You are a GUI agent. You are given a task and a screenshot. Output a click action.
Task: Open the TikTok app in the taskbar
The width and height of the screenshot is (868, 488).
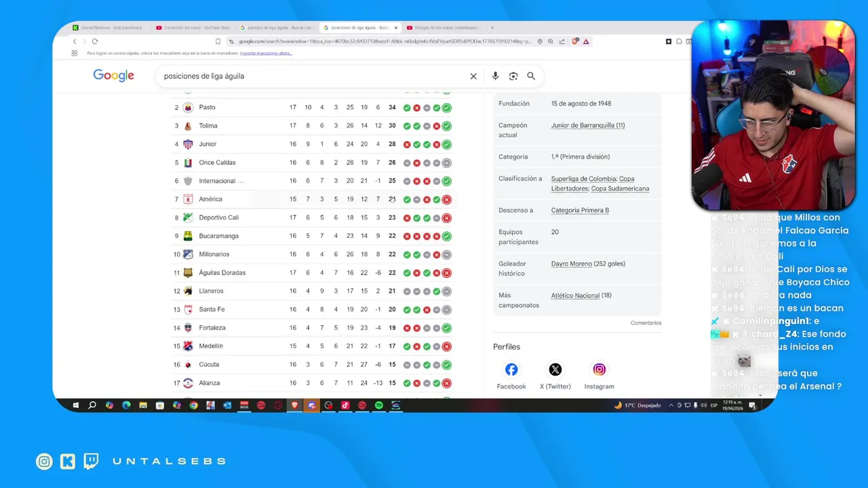pos(345,405)
